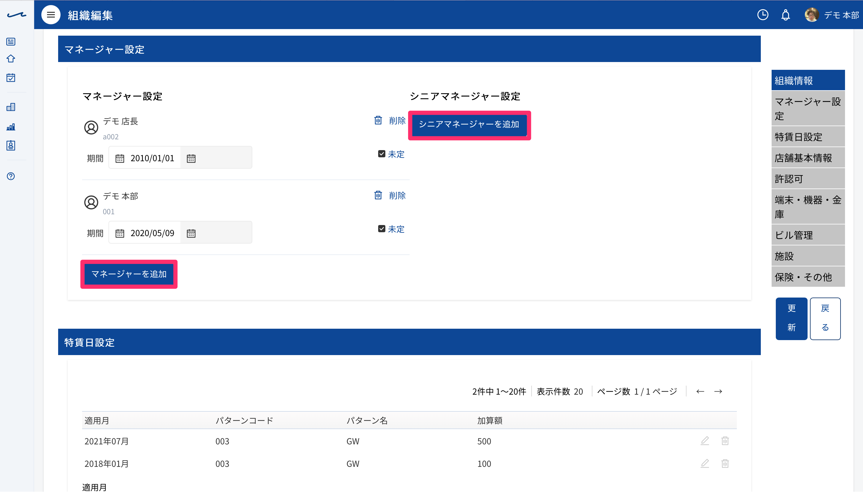Open the calendar check icon in the sidebar
Image resolution: width=863 pixels, height=504 pixels.
[x=11, y=78]
